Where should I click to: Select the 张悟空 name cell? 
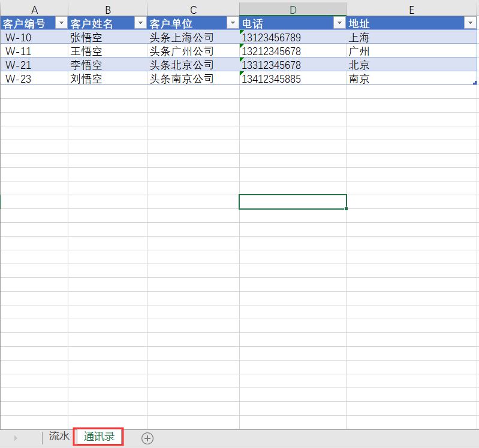click(x=107, y=37)
